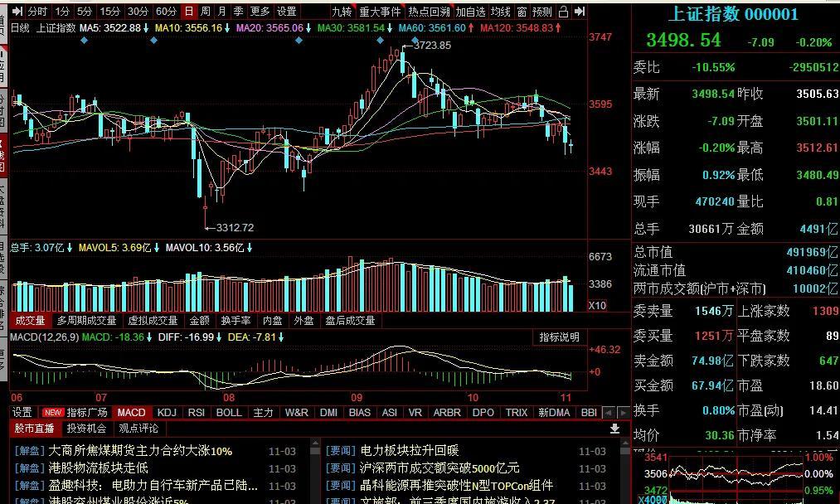Screen dimensions: 840x504
Task: Open the 更多 periods dropdown
Action: pos(260,12)
